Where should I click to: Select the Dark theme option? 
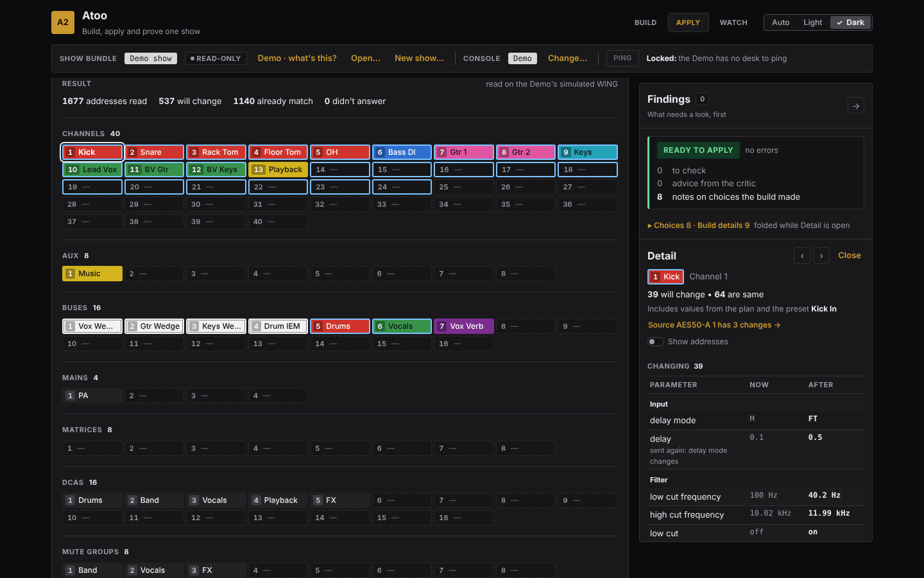pos(850,22)
